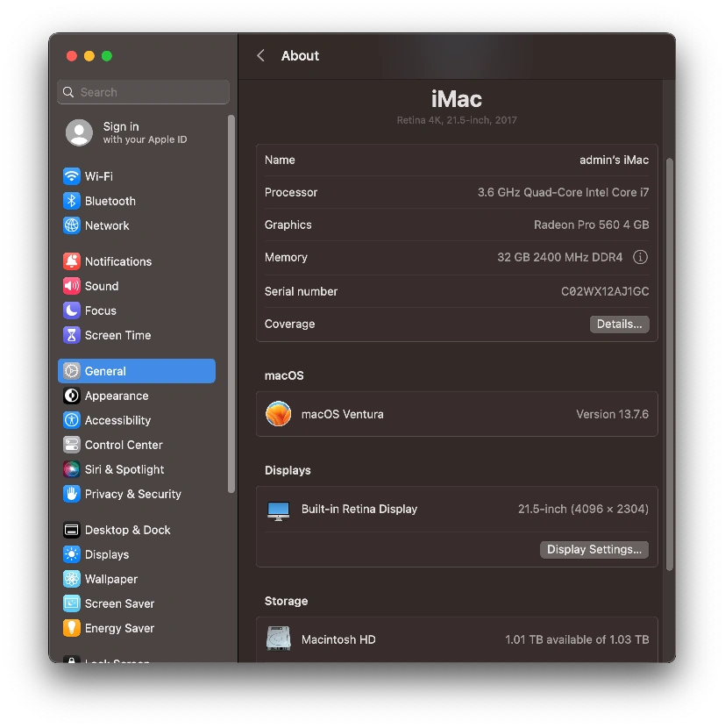Select Control Center in sidebar
This screenshot has height=728, width=725.
point(123,445)
